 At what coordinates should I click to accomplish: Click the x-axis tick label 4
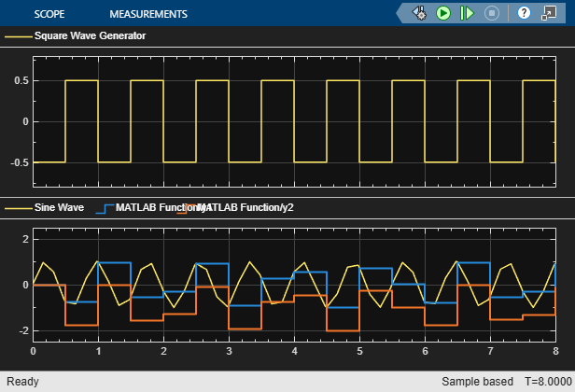[x=294, y=351]
